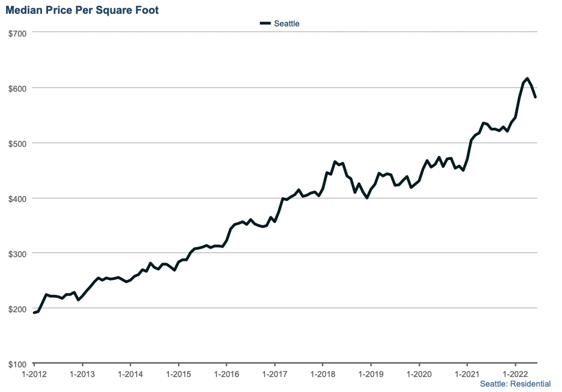Click the Seattle legend line swatch
The height and width of the screenshot is (392, 562).
[265, 23]
